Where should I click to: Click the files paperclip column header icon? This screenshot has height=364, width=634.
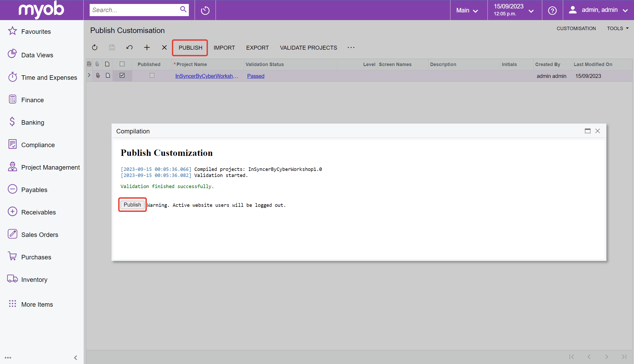tap(97, 64)
